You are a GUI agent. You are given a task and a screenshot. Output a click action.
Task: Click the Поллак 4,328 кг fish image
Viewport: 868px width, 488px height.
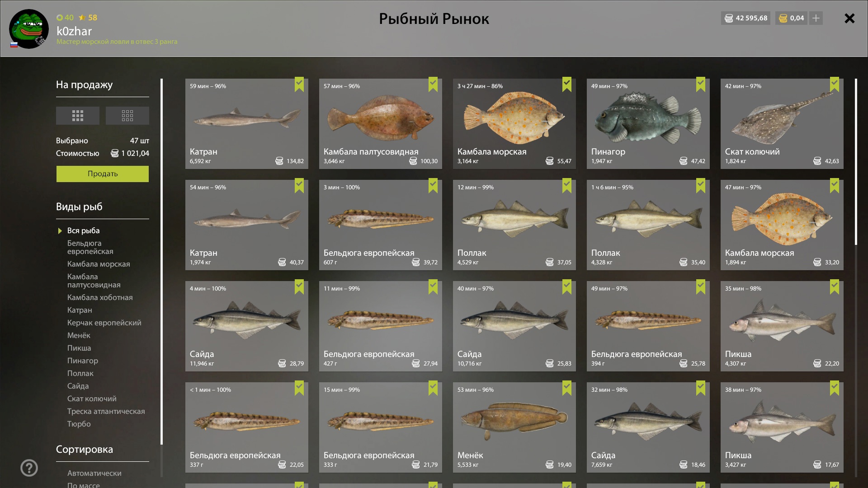[648, 219]
